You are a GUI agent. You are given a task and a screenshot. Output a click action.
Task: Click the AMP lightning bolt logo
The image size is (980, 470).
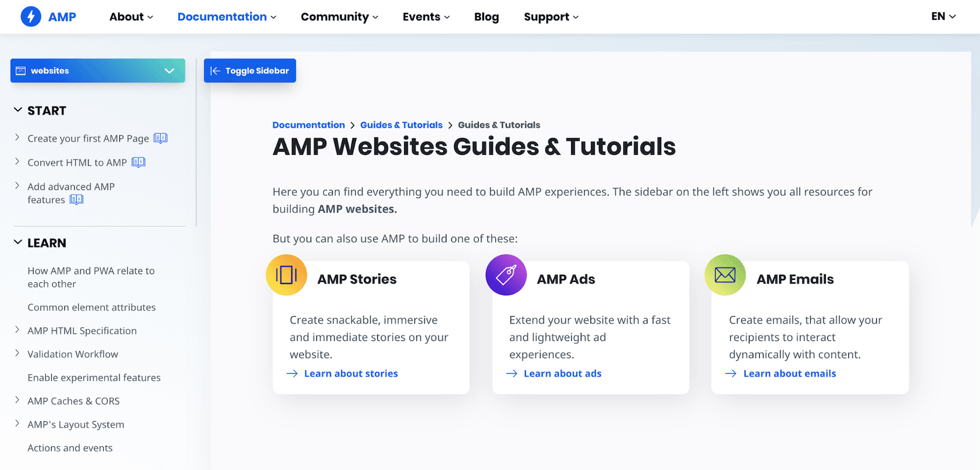pos(31,17)
